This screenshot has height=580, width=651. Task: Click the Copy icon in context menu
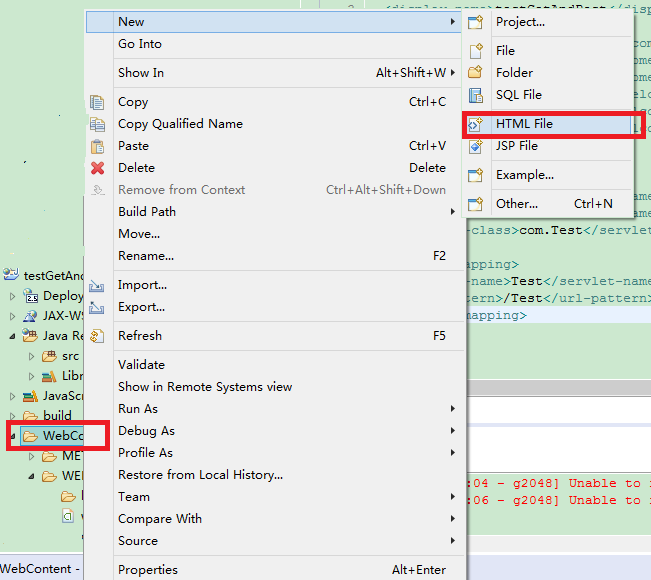97,102
